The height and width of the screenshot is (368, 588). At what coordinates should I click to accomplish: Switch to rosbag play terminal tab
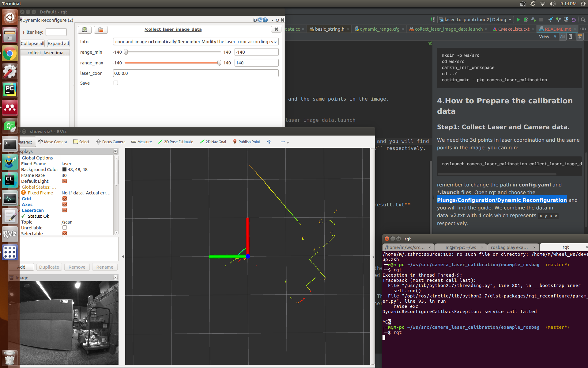509,247
